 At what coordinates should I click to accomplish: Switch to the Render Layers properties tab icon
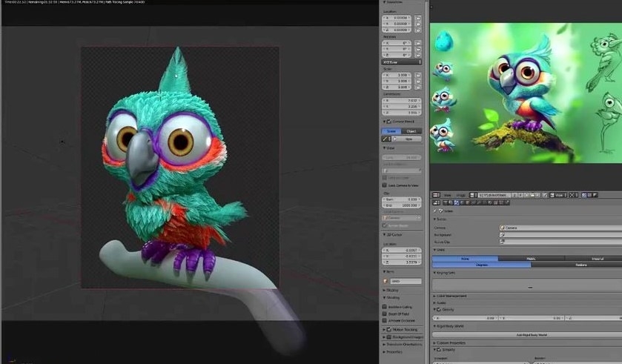pyautogui.click(x=451, y=202)
